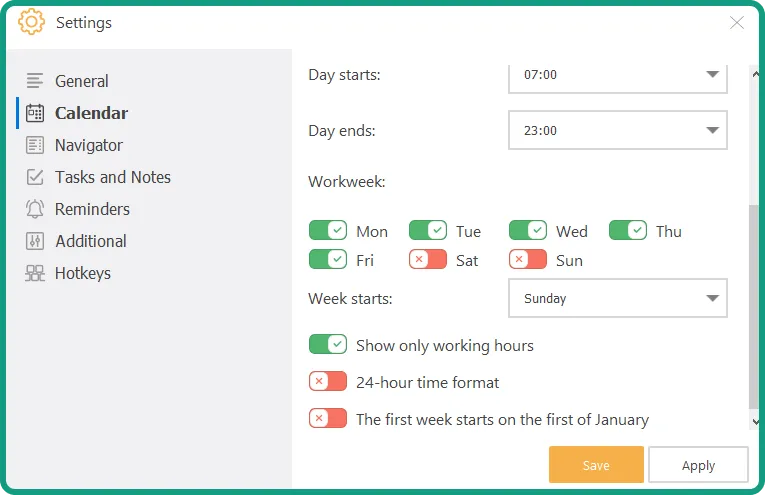This screenshot has width=765, height=495.
Task: Click the Apply button
Action: 698,465
